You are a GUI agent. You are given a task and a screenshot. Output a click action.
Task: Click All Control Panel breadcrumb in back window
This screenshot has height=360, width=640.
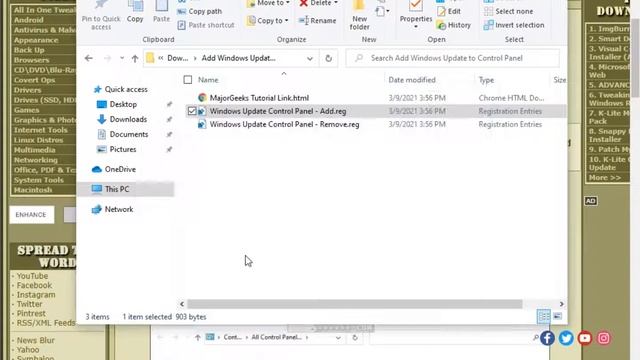(x=276, y=337)
